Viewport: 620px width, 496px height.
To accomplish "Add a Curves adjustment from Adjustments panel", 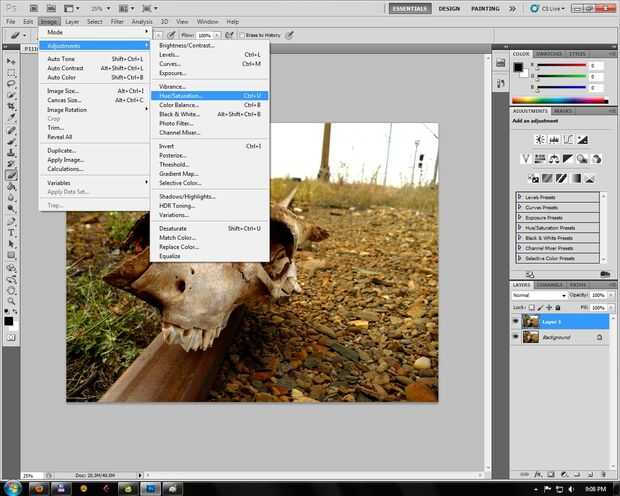I will tap(568, 140).
